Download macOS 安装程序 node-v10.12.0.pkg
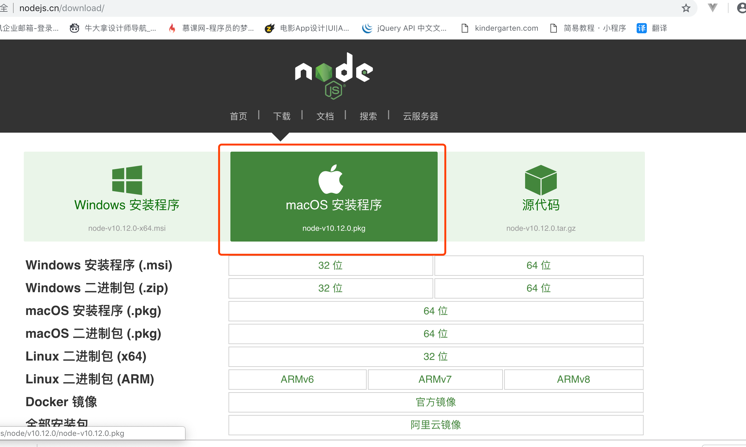Image resolution: width=746 pixels, height=447 pixels. coord(334,196)
